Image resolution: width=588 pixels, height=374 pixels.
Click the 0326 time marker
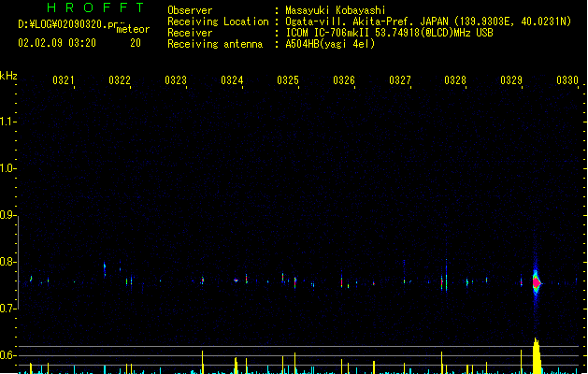pyautogui.click(x=344, y=80)
